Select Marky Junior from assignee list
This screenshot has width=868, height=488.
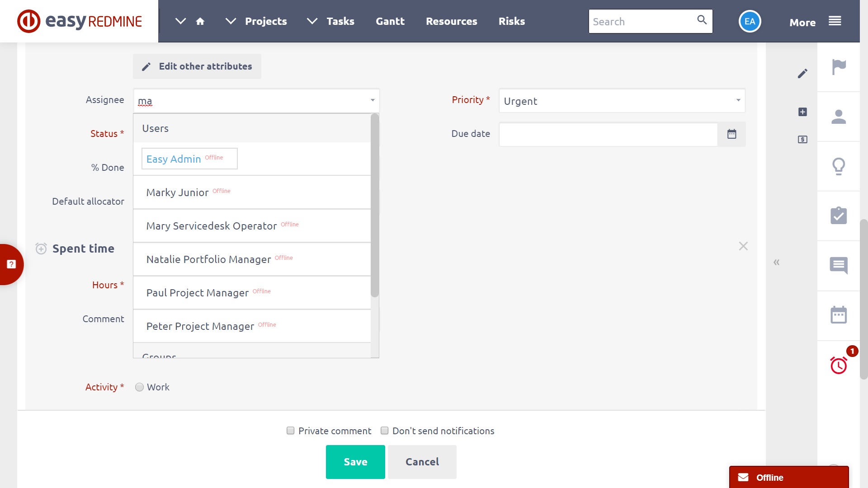178,192
